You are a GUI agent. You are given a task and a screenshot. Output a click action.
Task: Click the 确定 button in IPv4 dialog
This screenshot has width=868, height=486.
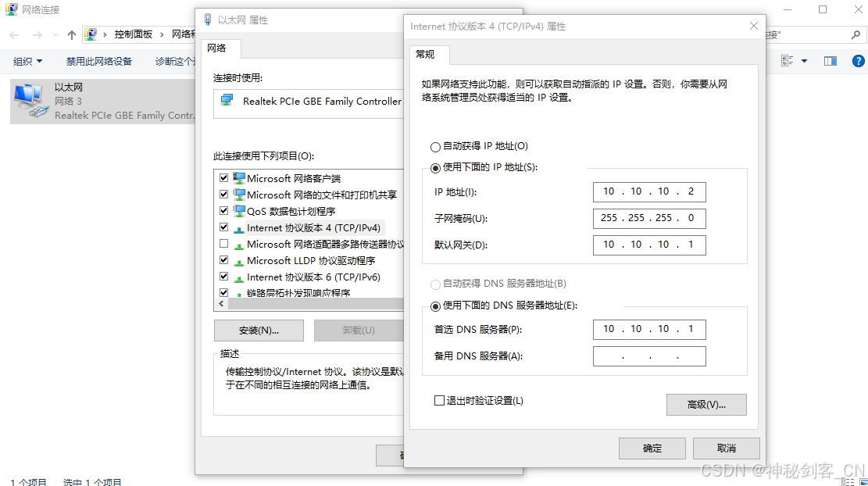pyautogui.click(x=652, y=448)
